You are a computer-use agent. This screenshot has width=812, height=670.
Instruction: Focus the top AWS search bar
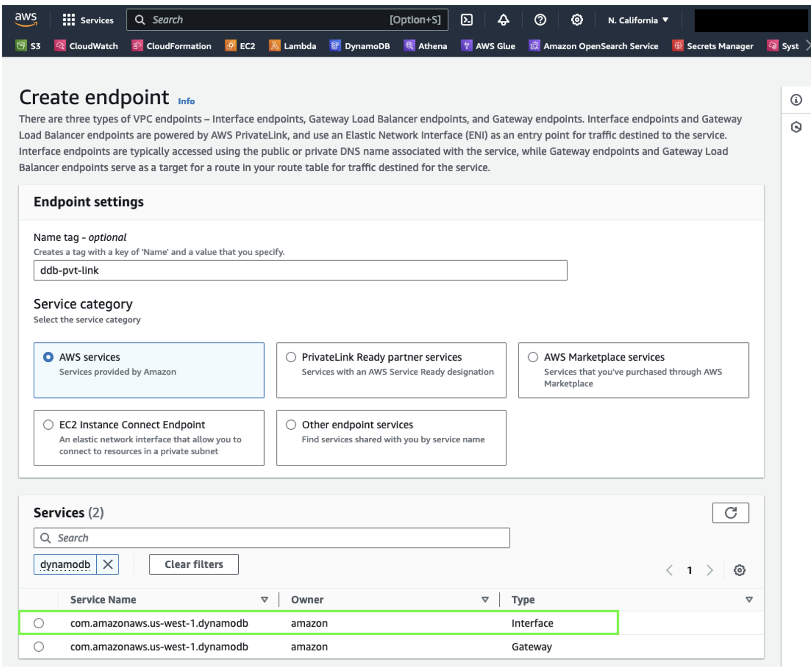287,20
